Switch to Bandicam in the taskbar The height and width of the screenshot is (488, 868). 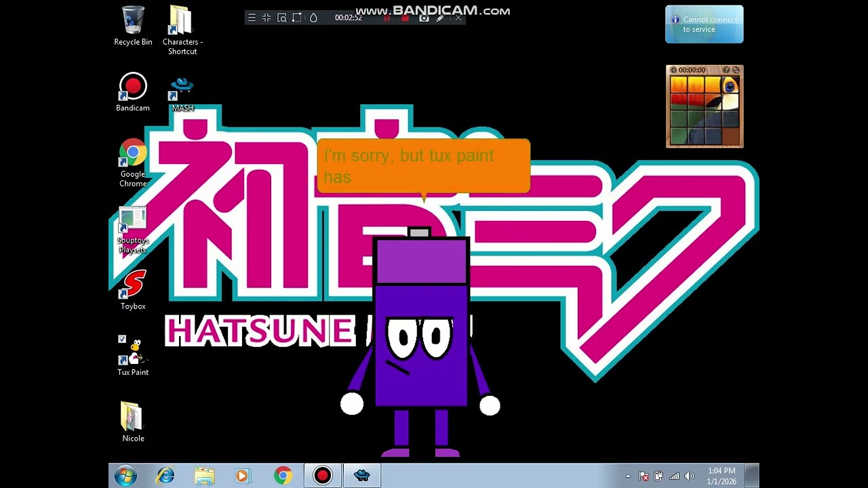pyautogui.click(x=322, y=476)
